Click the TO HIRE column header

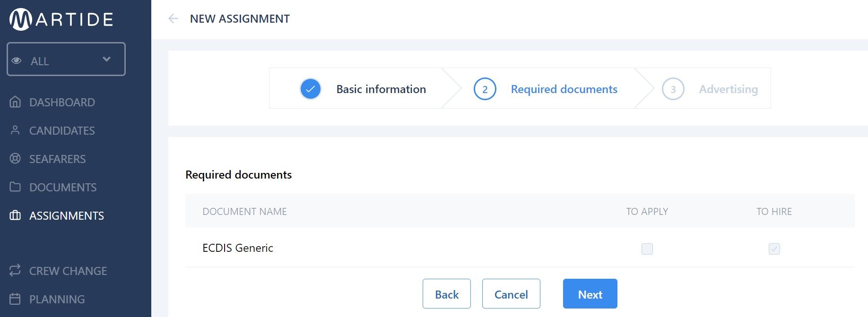pyautogui.click(x=774, y=211)
